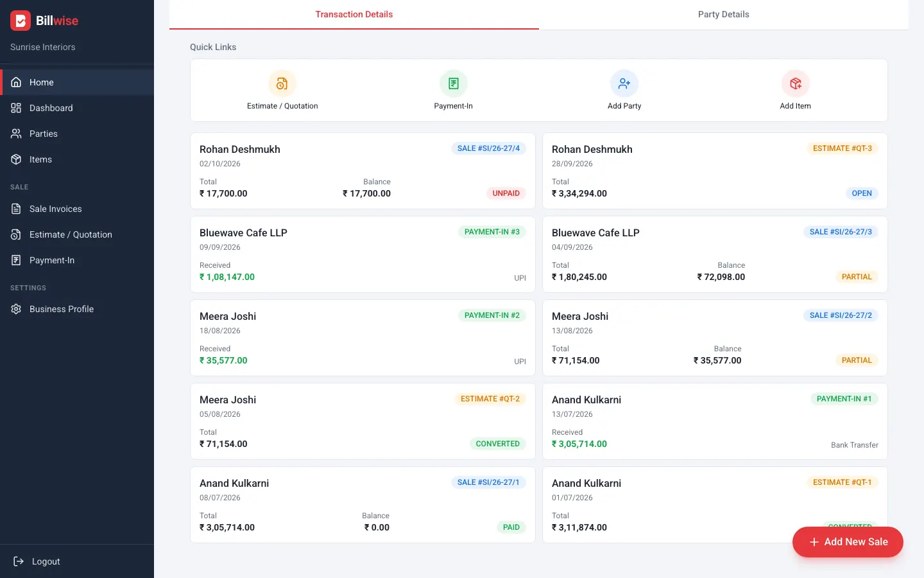This screenshot has width=924, height=578.
Task: Open Bluewave Cafe LLP Payment-In #3 card
Action: coord(363,254)
